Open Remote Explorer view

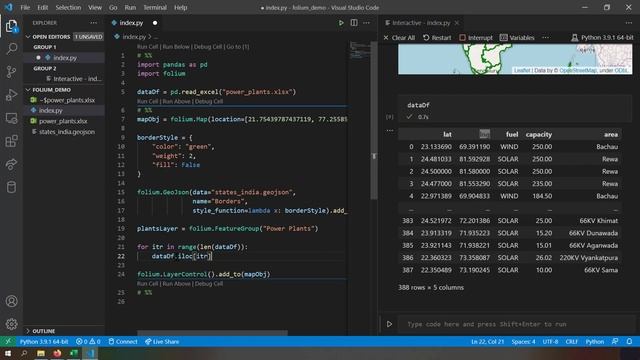tap(11, 118)
